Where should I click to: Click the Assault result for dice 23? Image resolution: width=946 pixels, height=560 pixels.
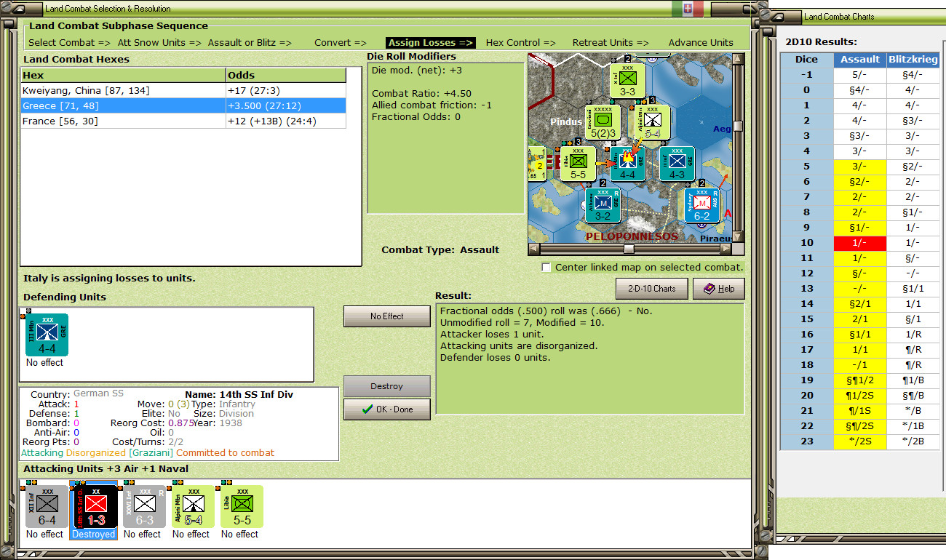click(x=859, y=441)
